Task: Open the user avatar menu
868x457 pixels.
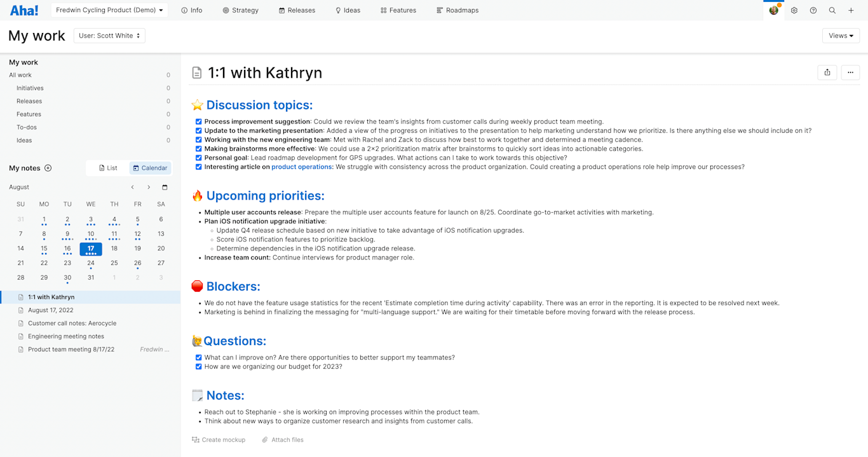Action: pos(774,10)
